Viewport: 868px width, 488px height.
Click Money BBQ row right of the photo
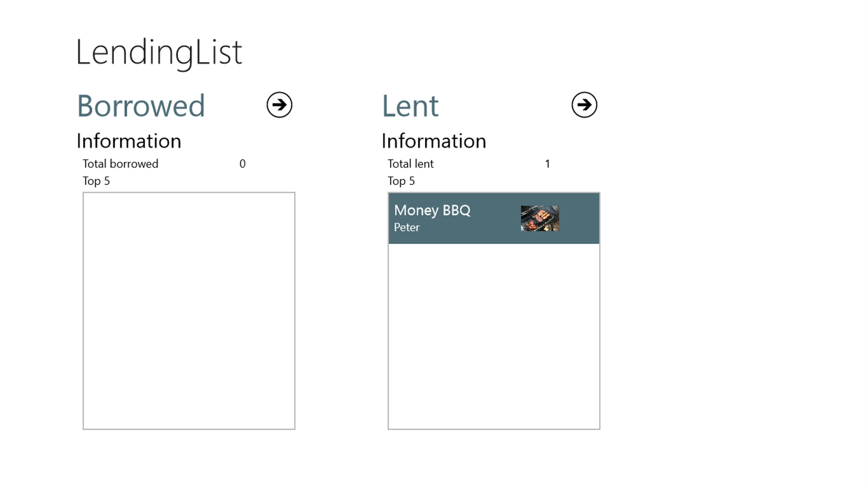tap(579, 218)
